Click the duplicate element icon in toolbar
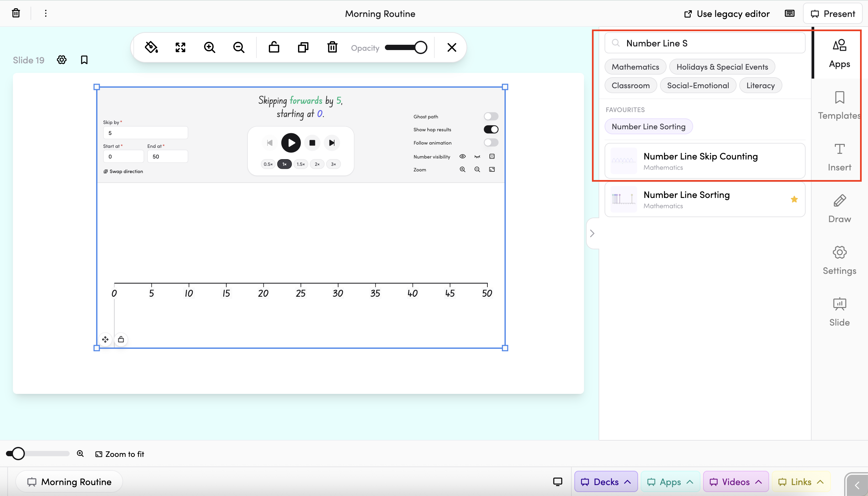 coord(303,47)
